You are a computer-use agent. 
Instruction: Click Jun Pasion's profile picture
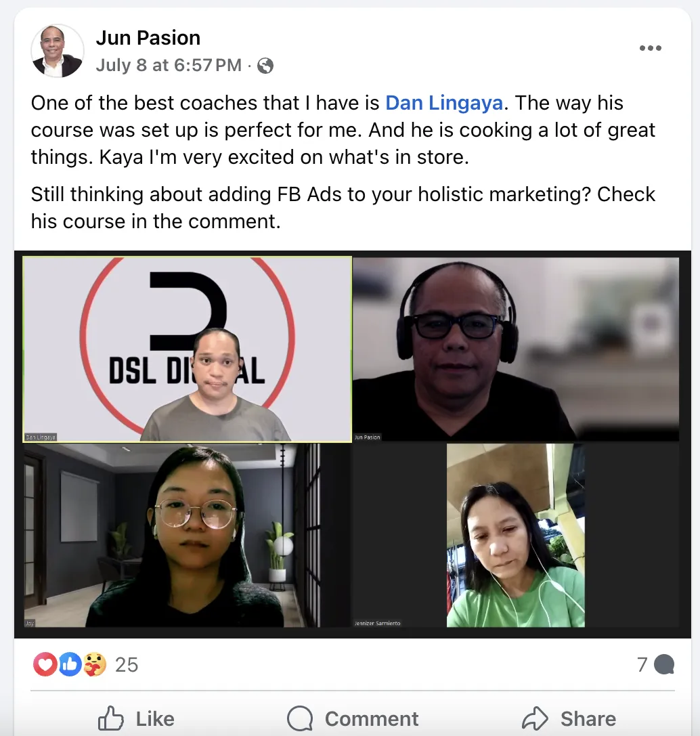click(58, 51)
